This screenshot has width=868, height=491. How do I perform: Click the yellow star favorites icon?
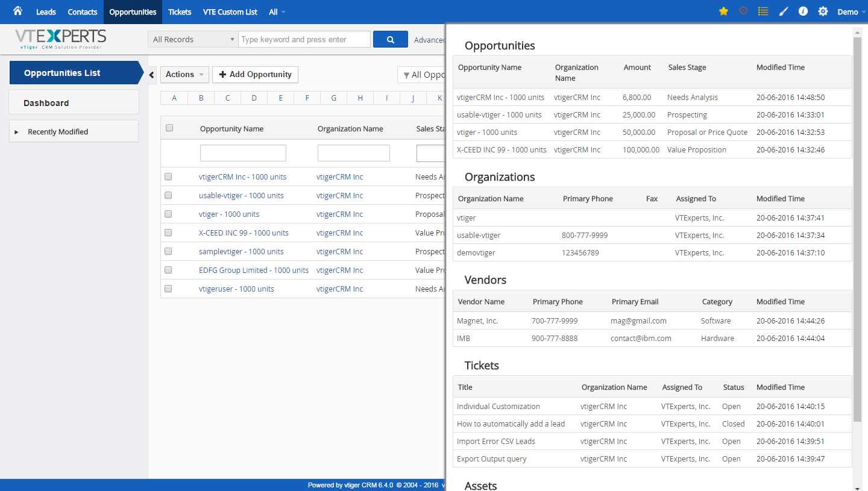(x=723, y=11)
